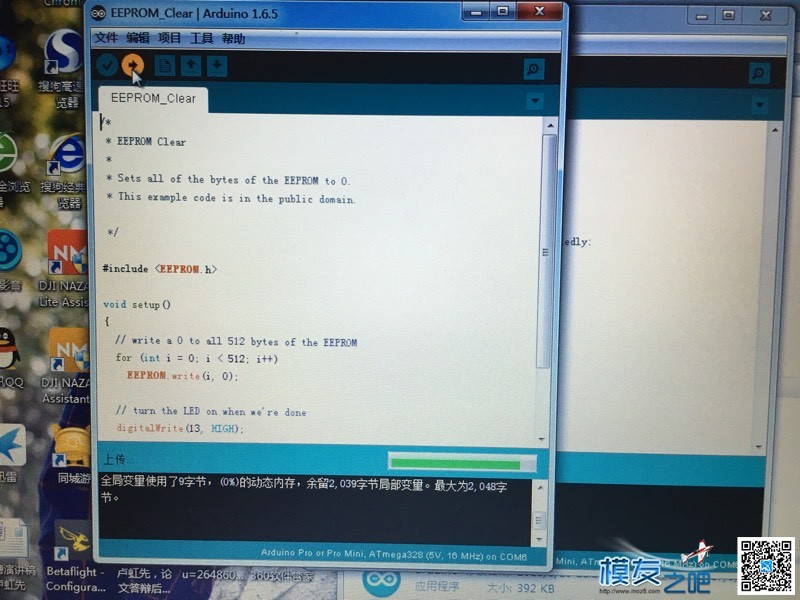The width and height of the screenshot is (800, 600).
Task: Click the Arduino icon in the title bar
Action: (x=99, y=13)
